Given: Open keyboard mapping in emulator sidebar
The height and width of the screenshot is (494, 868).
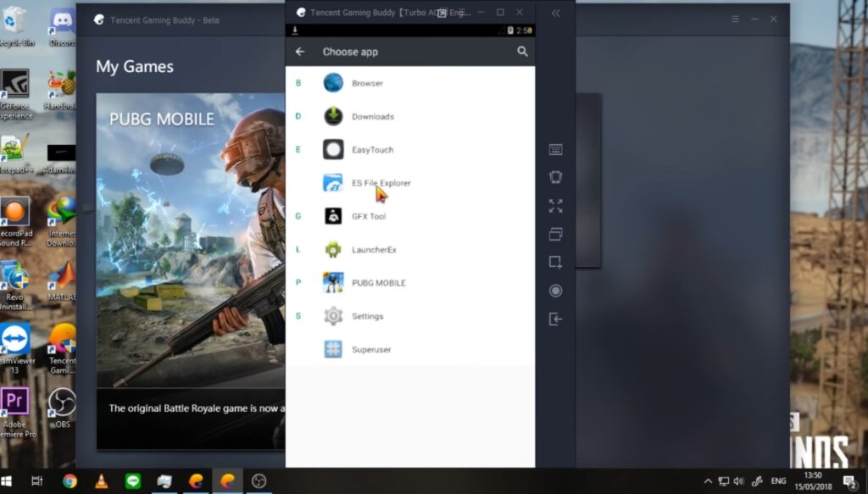Looking at the screenshot, I should (555, 150).
